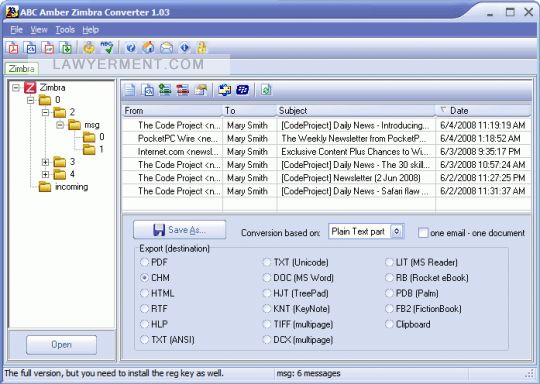This screenshot has height=384, width=540.
Task: Open Conversion based on dropdown
Action: point(397,231)
